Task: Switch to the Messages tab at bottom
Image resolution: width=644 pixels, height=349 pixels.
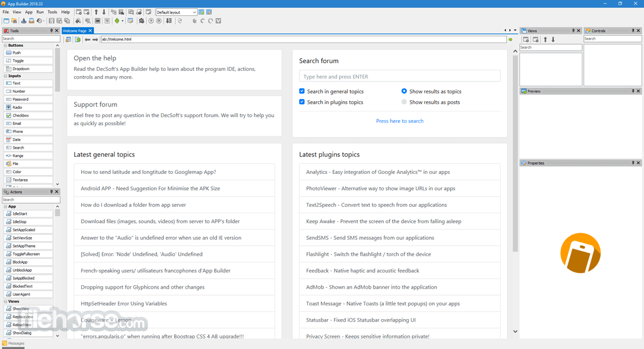Action: pos(13,344)
